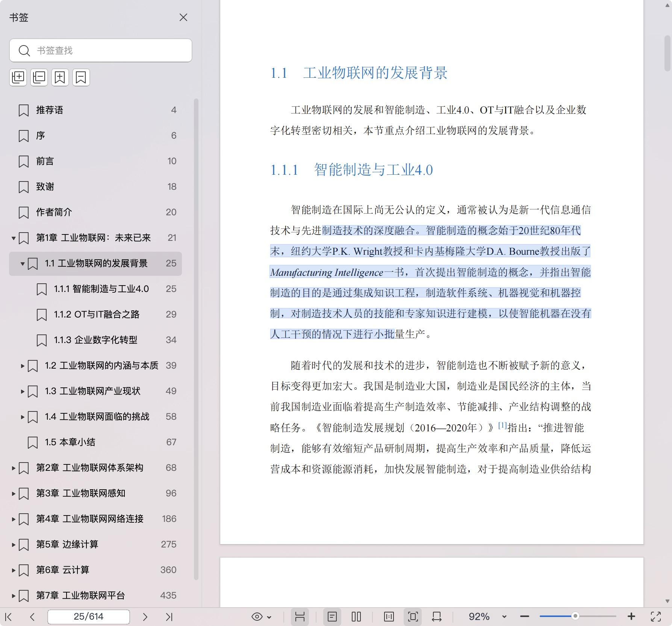
Task: Click the expand all bookmarks icon
Action: (x=18, y=77)
